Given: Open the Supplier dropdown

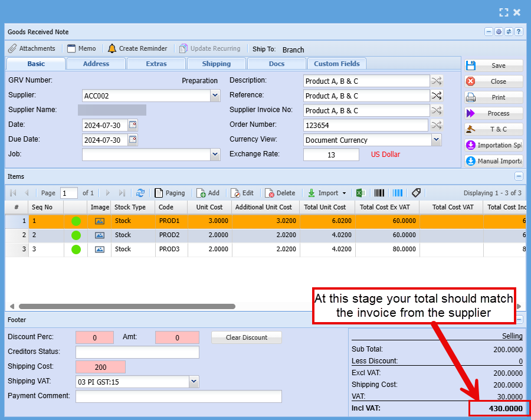Looking at the screenshot, I should 215,96.
